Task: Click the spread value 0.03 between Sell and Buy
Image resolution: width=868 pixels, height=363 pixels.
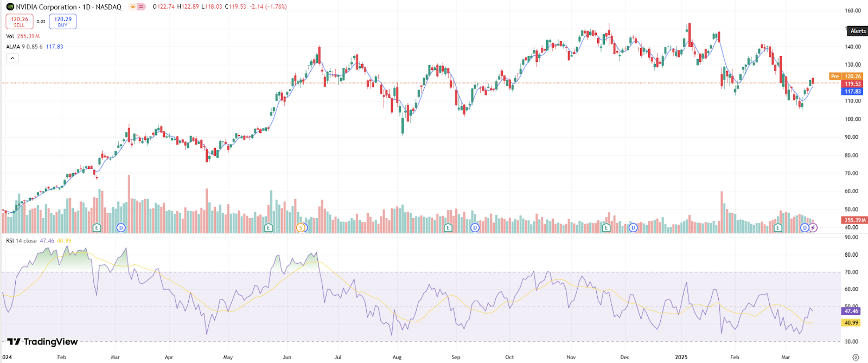Action: [41, 22]
